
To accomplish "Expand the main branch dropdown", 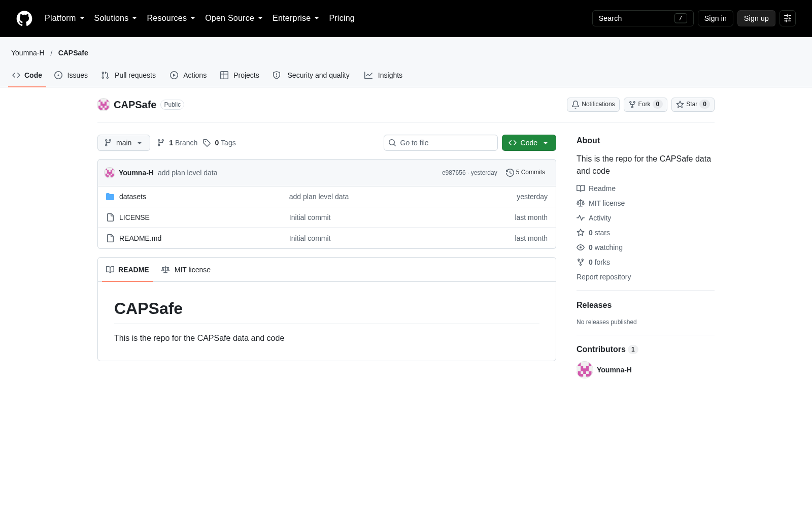I will click(124, 143).
